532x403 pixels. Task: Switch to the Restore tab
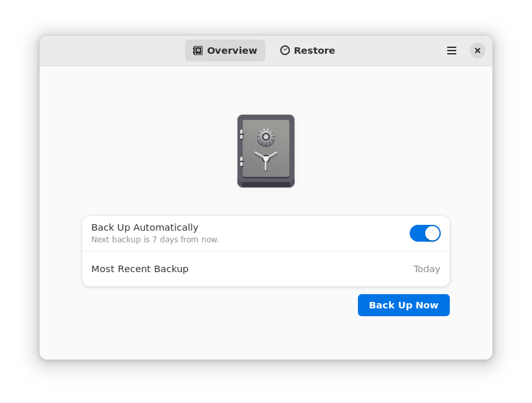point(307,51)
